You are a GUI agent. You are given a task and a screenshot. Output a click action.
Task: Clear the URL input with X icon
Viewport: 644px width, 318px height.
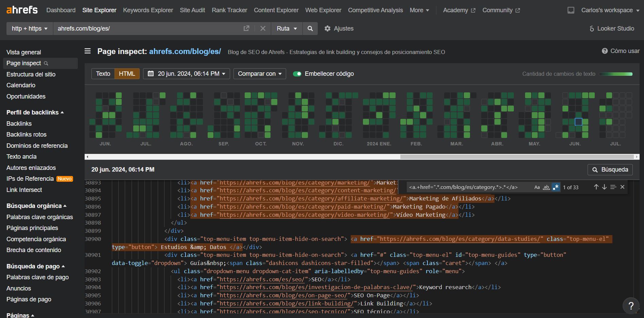(x=263, y=29)
